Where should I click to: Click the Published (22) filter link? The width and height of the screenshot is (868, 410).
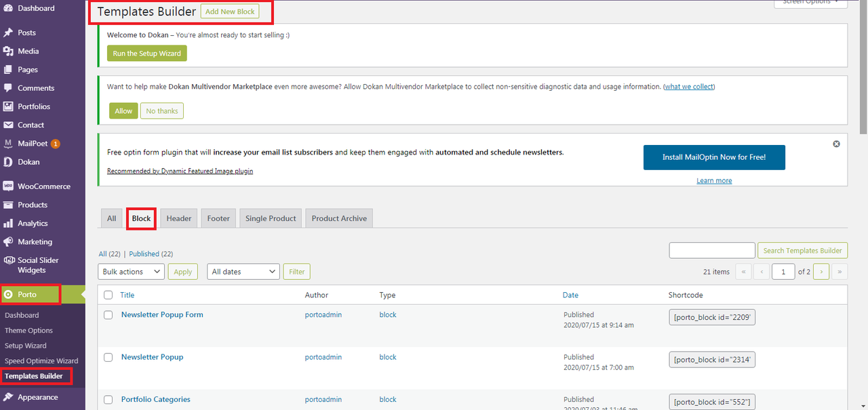tap(151, 253)
